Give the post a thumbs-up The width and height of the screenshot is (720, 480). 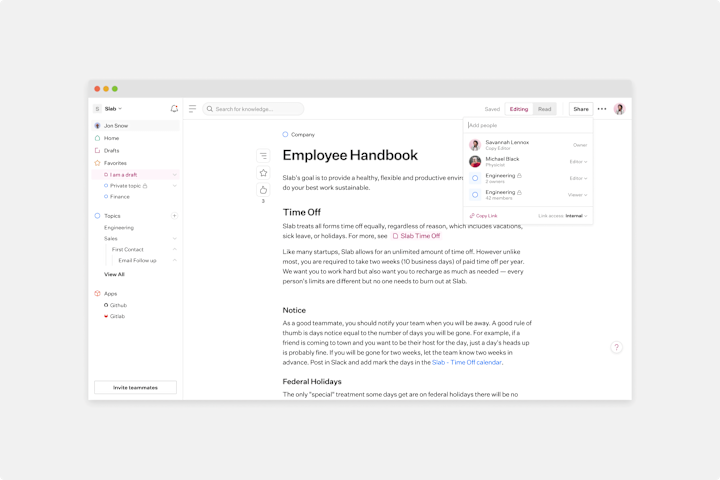coord(263,190)
